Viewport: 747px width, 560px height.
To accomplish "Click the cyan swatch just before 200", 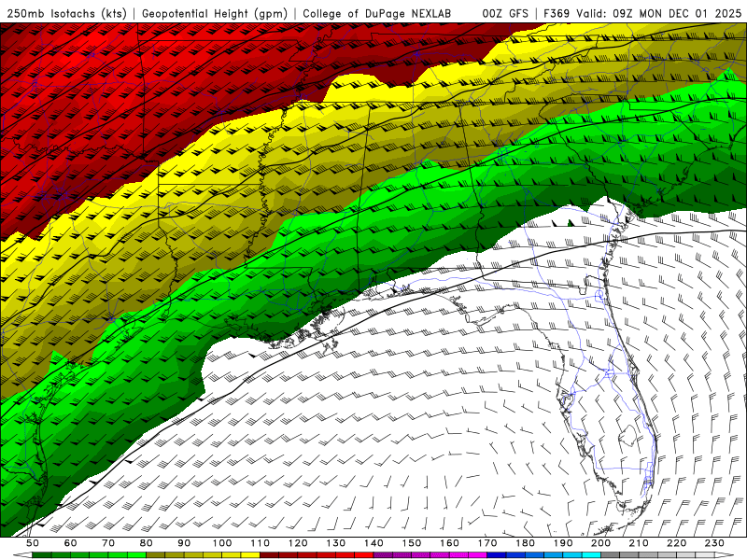I will tap(592, 555).
